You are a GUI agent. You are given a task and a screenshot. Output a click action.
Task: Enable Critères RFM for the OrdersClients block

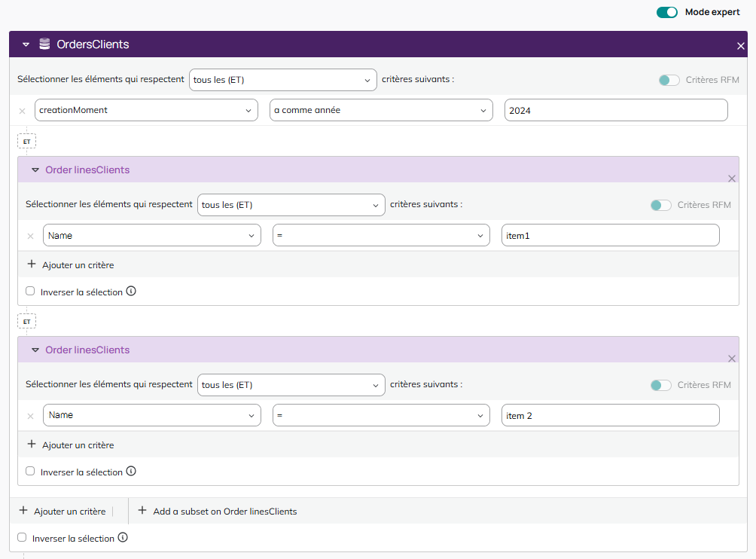point(669,80)
